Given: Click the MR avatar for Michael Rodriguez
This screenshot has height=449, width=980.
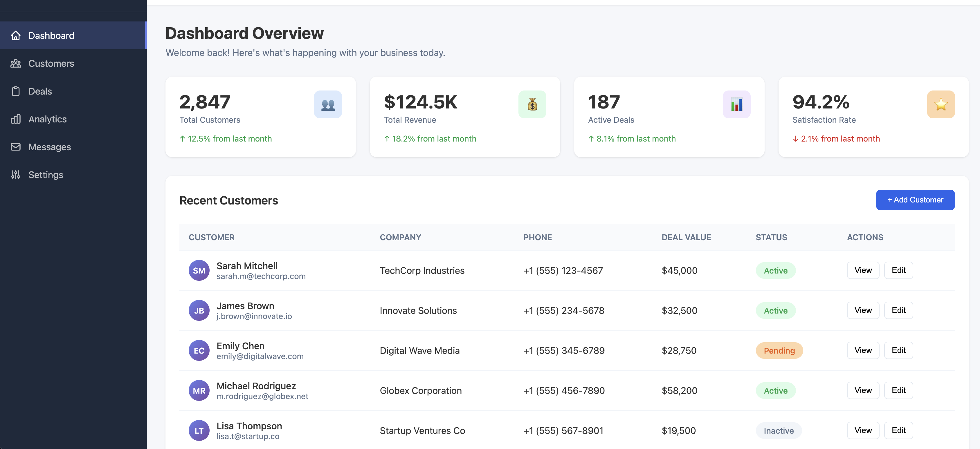Looking at the screenshot, I should click(199, 390).
